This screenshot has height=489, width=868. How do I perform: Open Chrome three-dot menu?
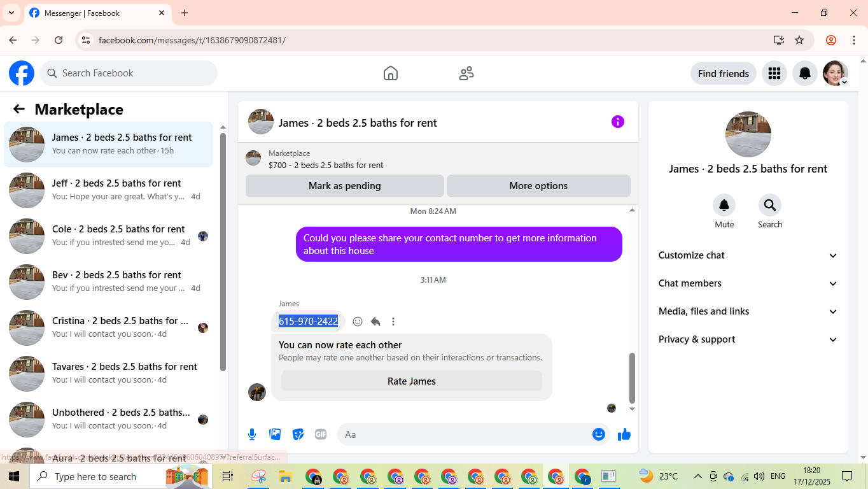[854, 40]
